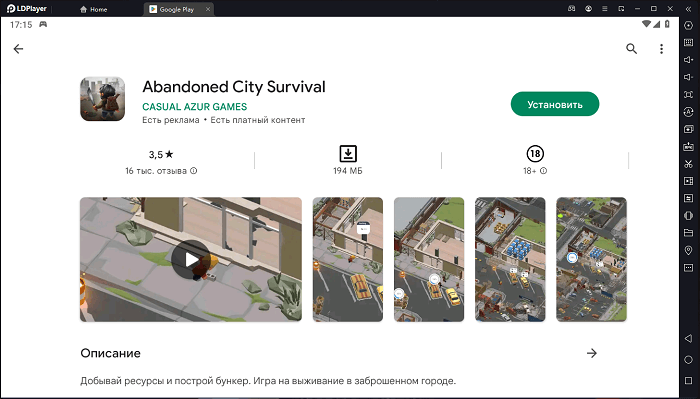The height and width of the screenshot is (399, 700).
Task: Switch to the Home tab in LDPlayer
Action: [93, 9]
